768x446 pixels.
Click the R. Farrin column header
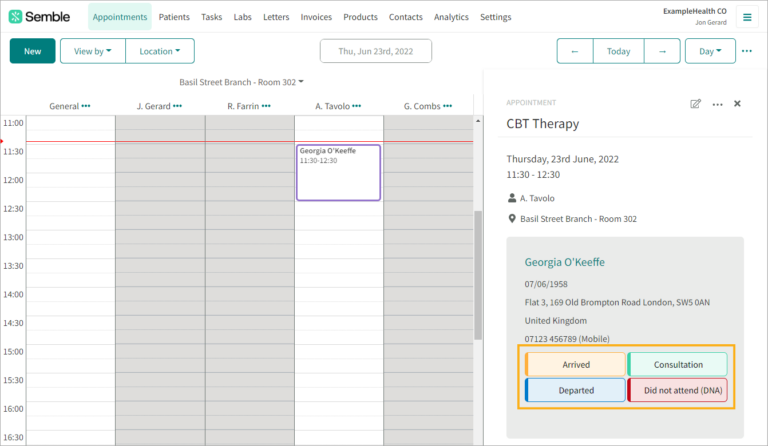[243, 106]
